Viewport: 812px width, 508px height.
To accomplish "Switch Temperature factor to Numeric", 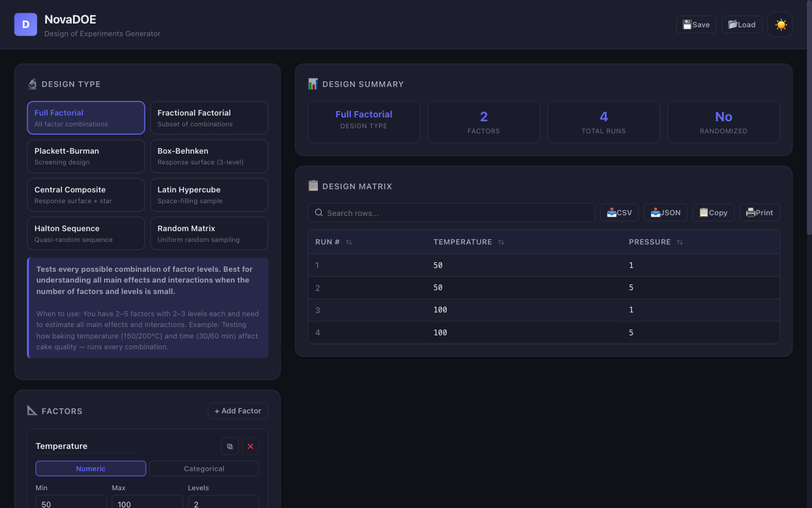I will (91, 469).
